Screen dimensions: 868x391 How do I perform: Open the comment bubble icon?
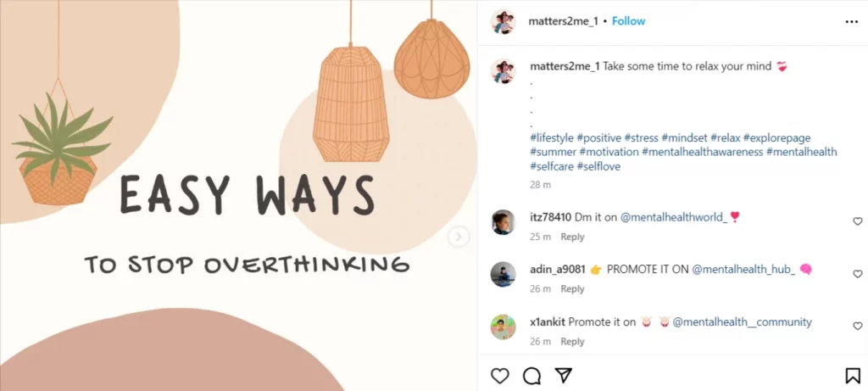click(x=532, y=376)
